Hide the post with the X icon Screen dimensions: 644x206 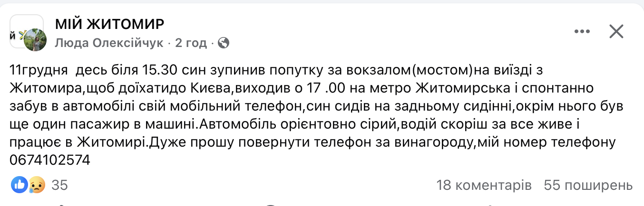(616, 32)
